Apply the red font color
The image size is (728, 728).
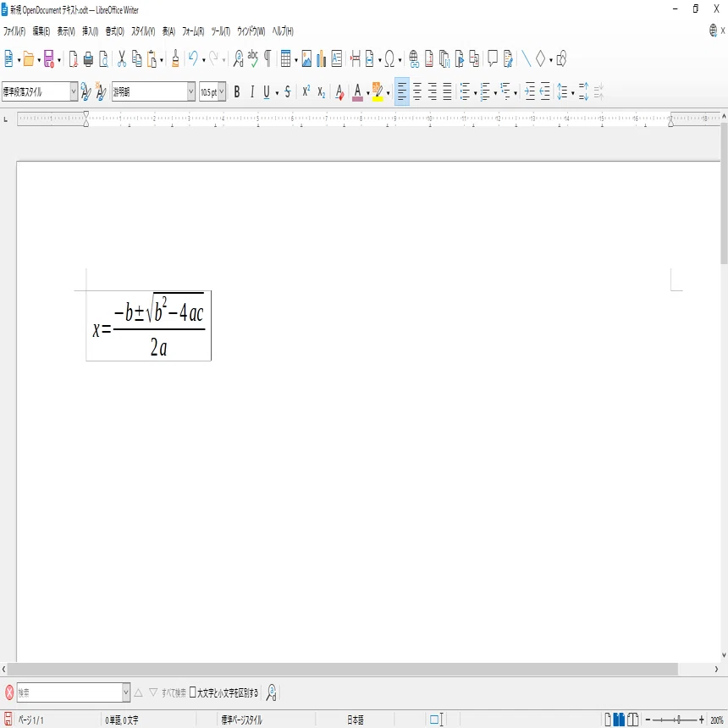357,92
